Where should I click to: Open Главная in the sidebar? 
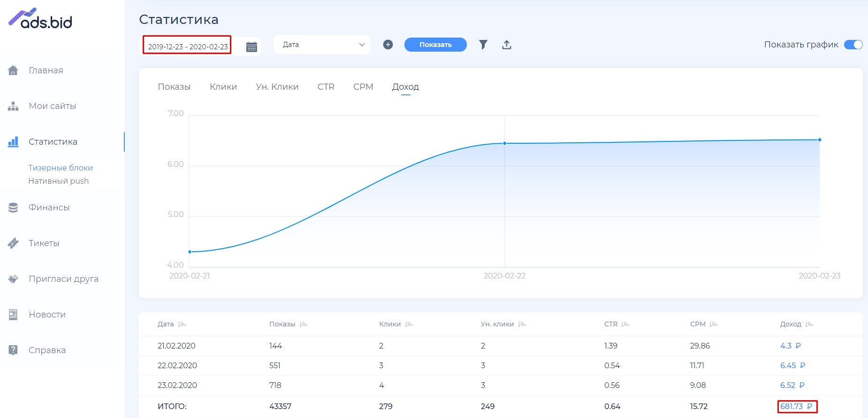point(46,70)
